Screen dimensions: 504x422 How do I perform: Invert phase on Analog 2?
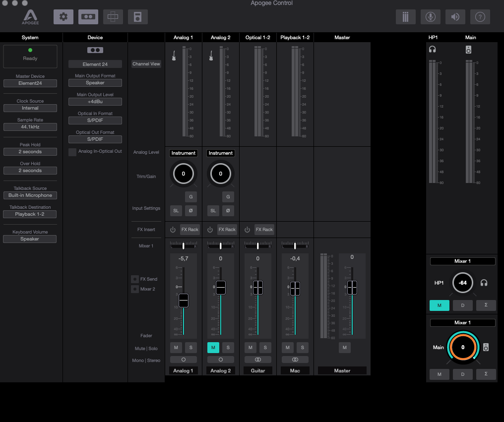tap(228, 211)
